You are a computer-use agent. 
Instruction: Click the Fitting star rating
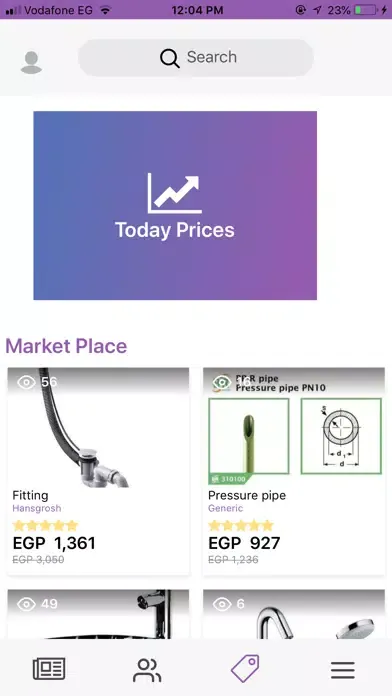(45, 526)
